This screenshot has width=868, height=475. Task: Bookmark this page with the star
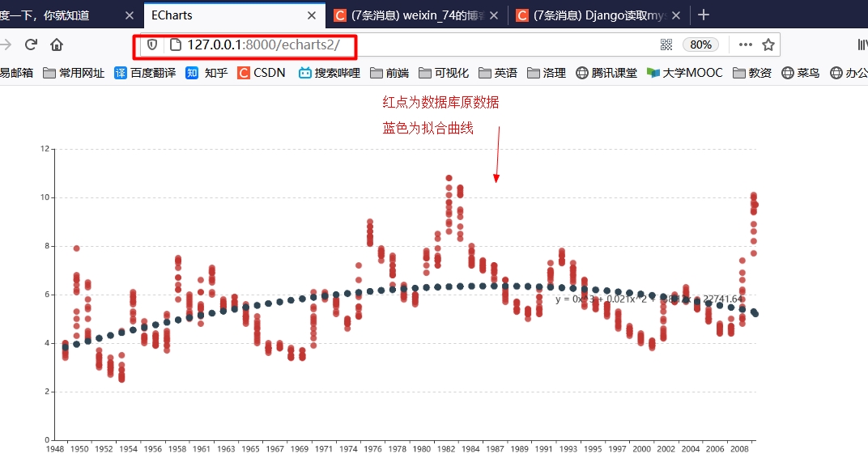pyautogui.click(x=768, y=45)
